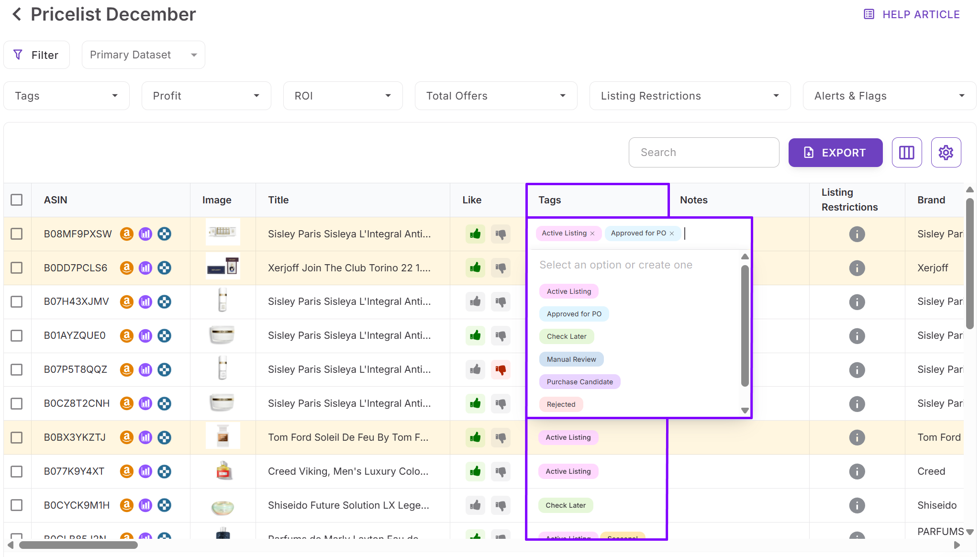The image size is (980, 557).
Task: Expand the Primary Dataset dropdown
Action: click(143, 55)
